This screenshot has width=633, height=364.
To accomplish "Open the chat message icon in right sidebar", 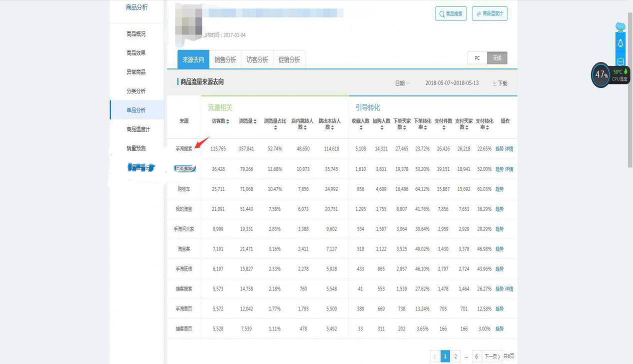I will point(620,61).
